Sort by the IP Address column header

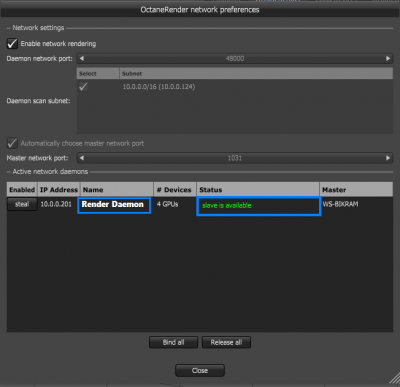click(x=59, y=190)
